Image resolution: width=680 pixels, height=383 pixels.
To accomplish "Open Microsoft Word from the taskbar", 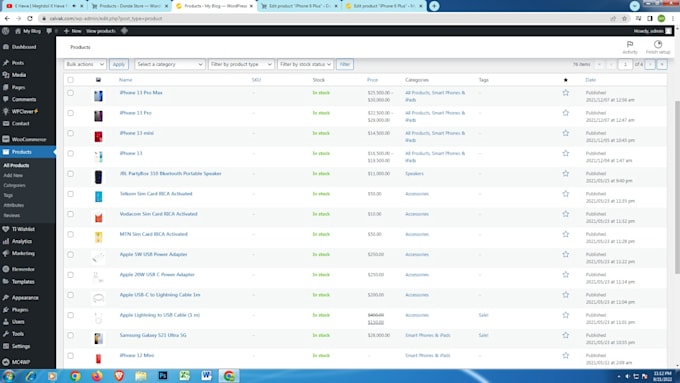I will click(x=206, y=376).
